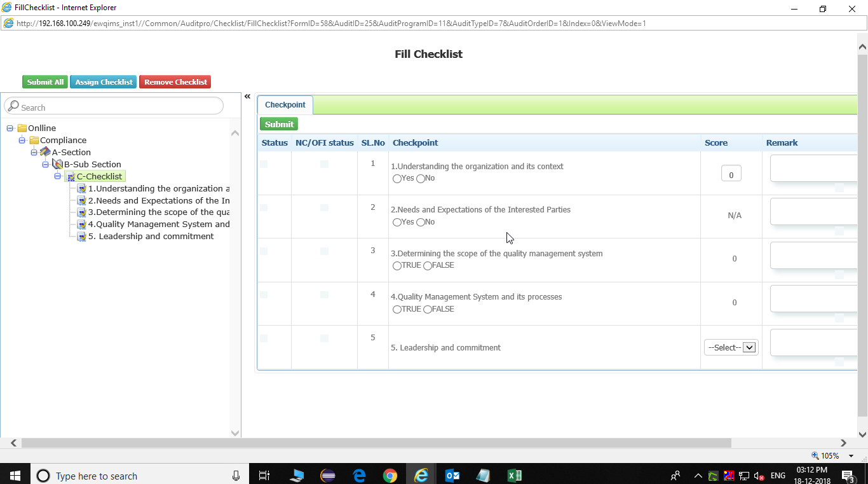Open Google Chrome from the taskbar
The image size is (868, 484).
click(x=390, y=475)
